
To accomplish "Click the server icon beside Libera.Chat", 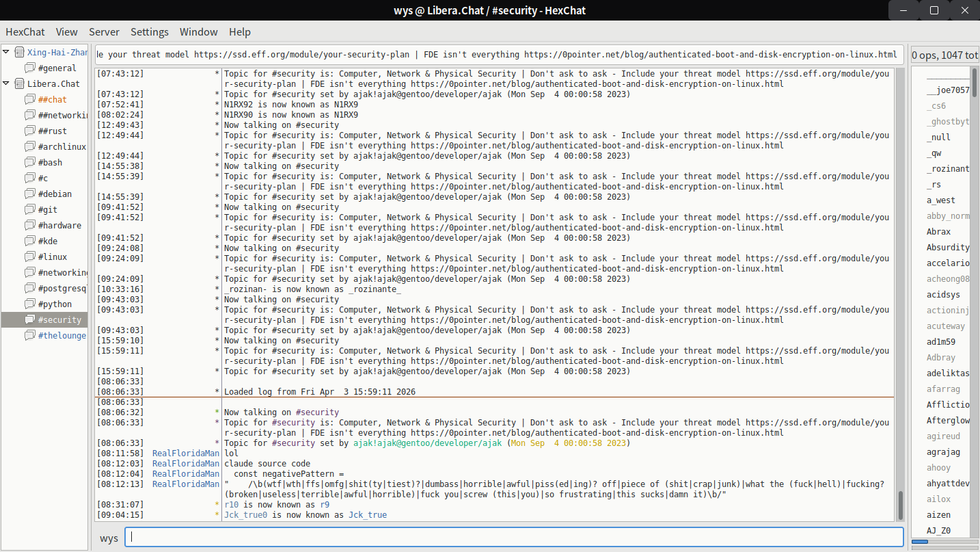I will pos(19,83).
